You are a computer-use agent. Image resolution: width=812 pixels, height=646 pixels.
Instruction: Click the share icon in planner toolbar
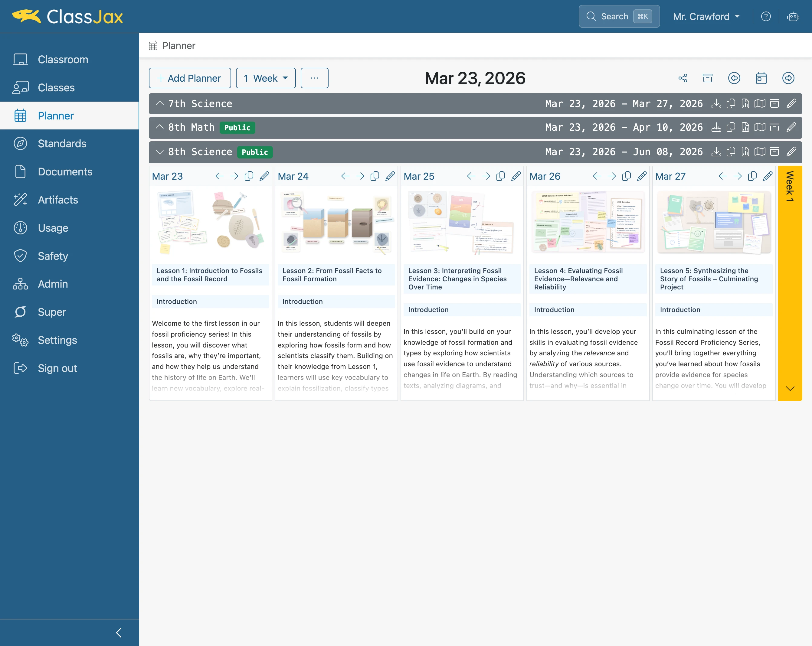tap(683, 78)
